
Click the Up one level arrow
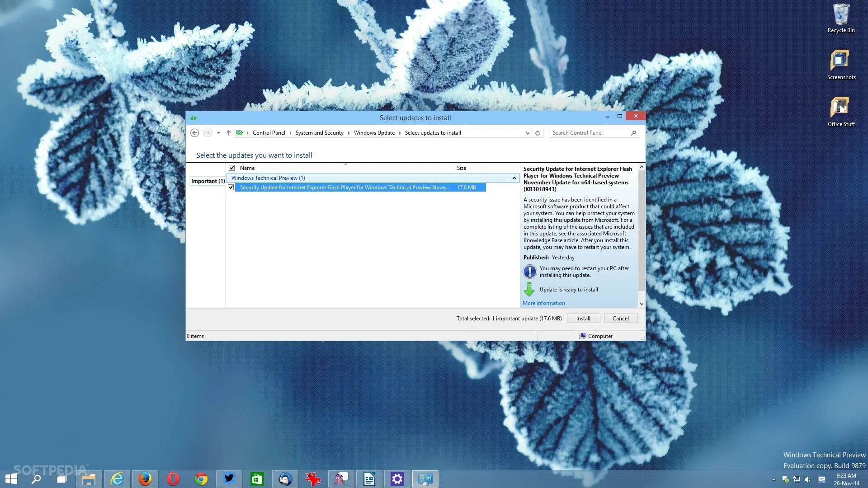[229, 133]
